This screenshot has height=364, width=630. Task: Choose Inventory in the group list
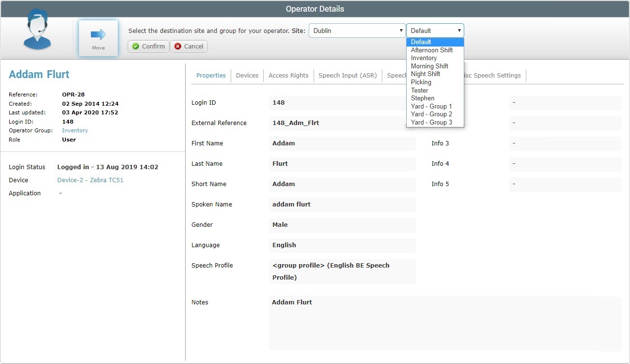(424, 58)
